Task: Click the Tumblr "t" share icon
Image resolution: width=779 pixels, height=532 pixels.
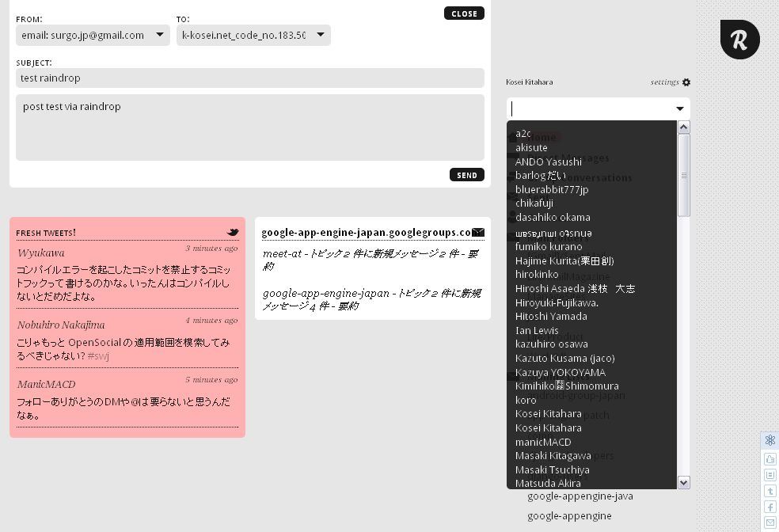Action: 770,491
